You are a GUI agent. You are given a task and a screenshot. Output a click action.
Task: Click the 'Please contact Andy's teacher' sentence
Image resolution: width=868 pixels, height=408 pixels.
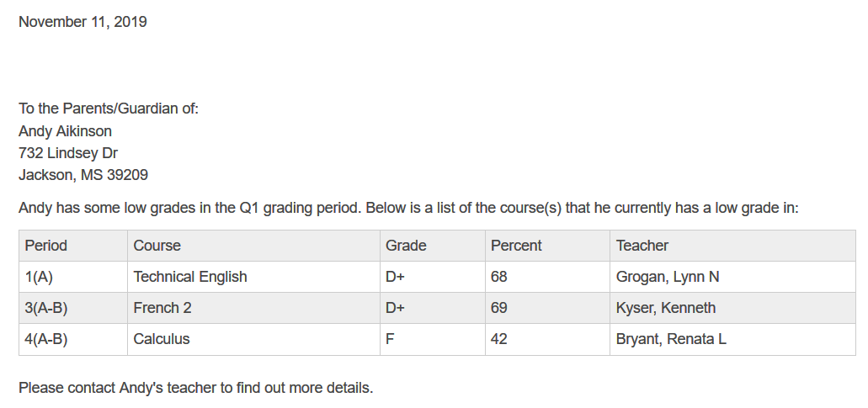195,388
